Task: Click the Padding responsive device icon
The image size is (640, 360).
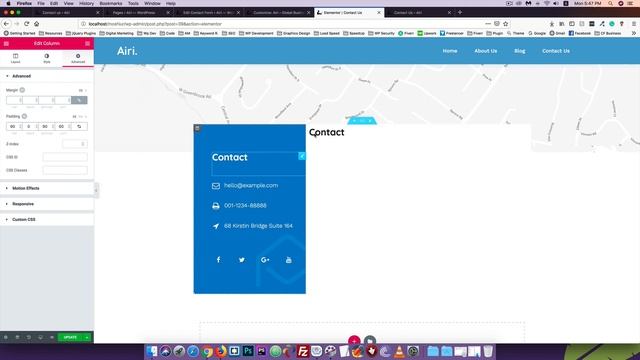Action: 24,116
